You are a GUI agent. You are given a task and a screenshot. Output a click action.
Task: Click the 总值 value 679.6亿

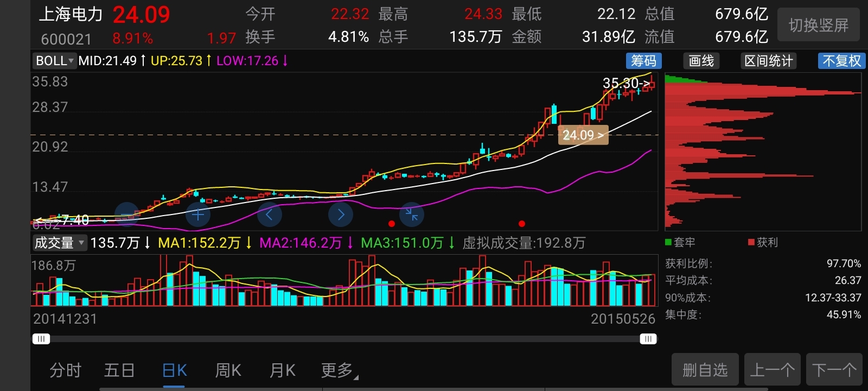pos(742,14)
